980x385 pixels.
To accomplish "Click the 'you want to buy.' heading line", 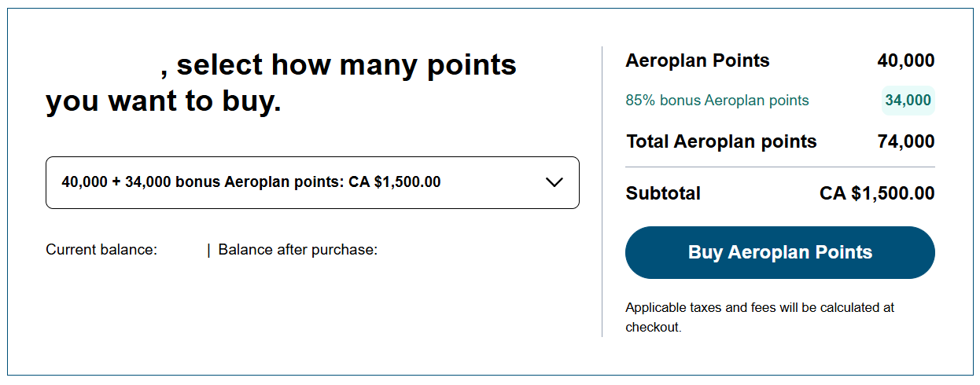I will [163, 102].
